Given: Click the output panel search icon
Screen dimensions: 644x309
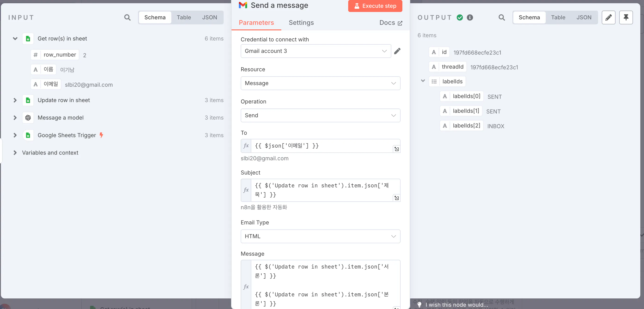Looking at the screenshot, I should 502,17.
